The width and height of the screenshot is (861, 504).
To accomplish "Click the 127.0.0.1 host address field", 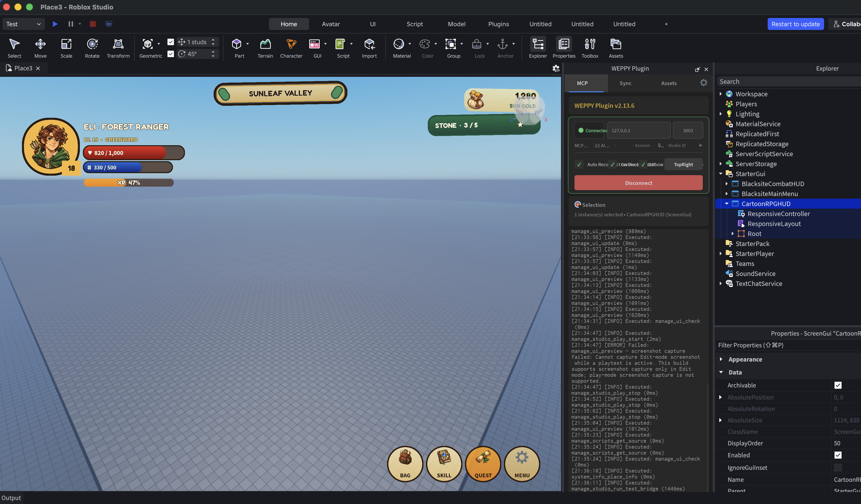I will 638,130.
